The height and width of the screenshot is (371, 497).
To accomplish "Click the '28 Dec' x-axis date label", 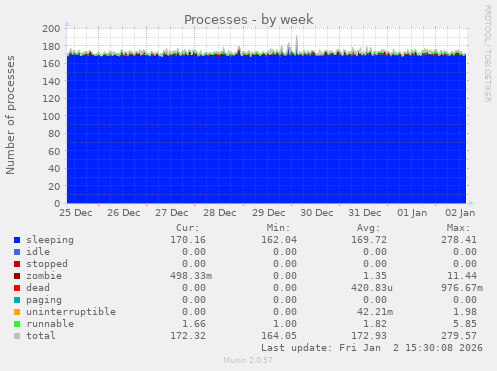I will point(220,213).
